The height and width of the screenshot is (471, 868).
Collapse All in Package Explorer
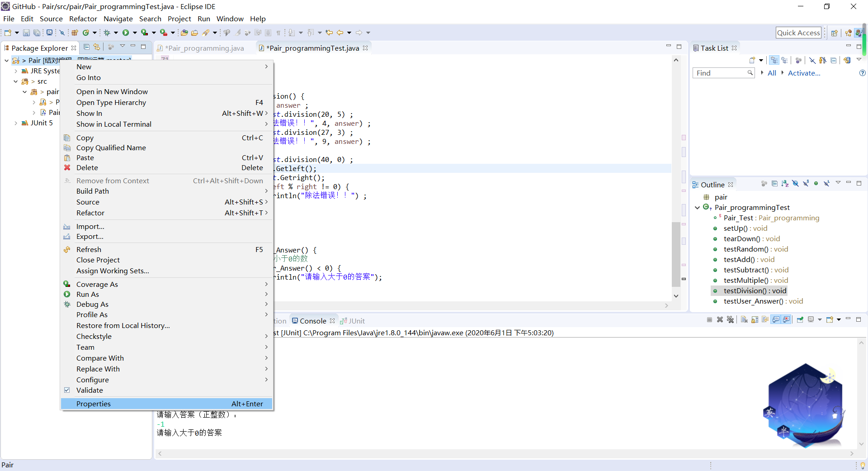tap(86, 47)
